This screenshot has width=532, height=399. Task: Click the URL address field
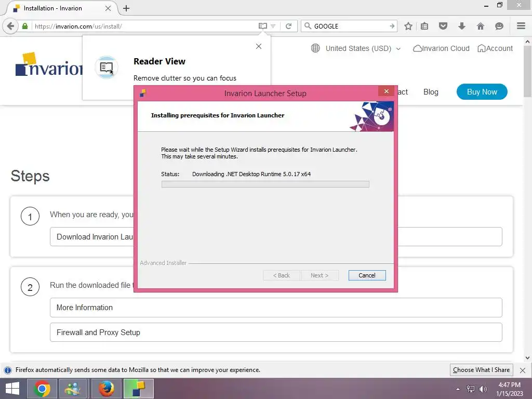pos(144,26)
